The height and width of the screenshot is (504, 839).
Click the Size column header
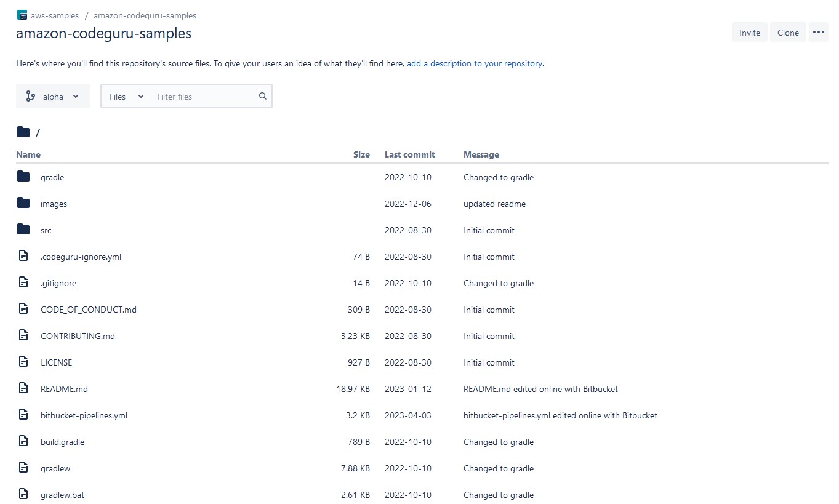click(361, 154)
